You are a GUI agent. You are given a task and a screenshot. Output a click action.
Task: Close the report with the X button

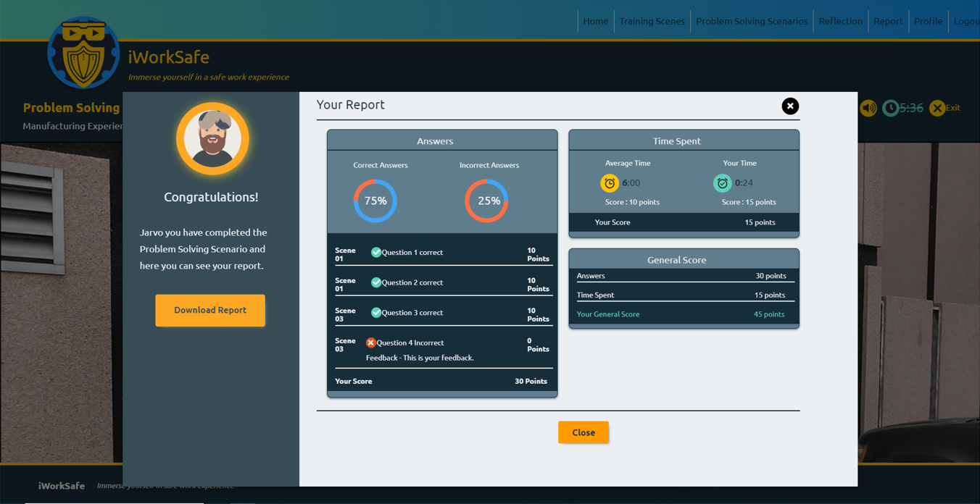pos(790,106)
